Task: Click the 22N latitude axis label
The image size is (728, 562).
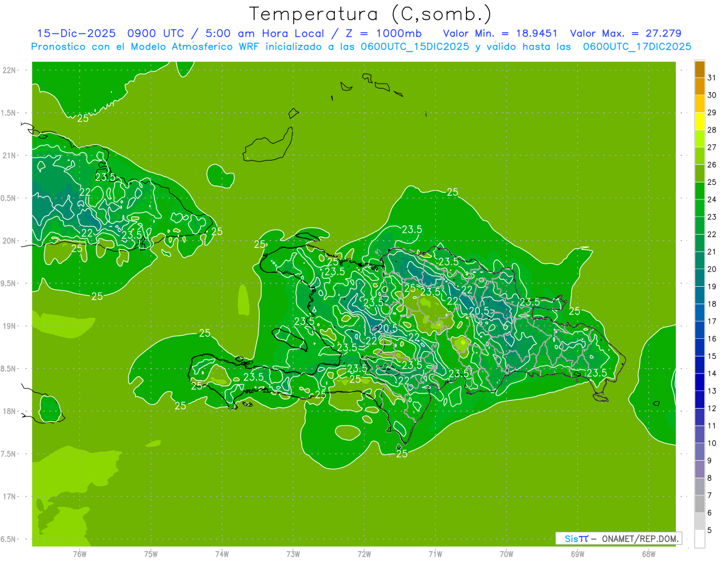Action: coord(10,70)
